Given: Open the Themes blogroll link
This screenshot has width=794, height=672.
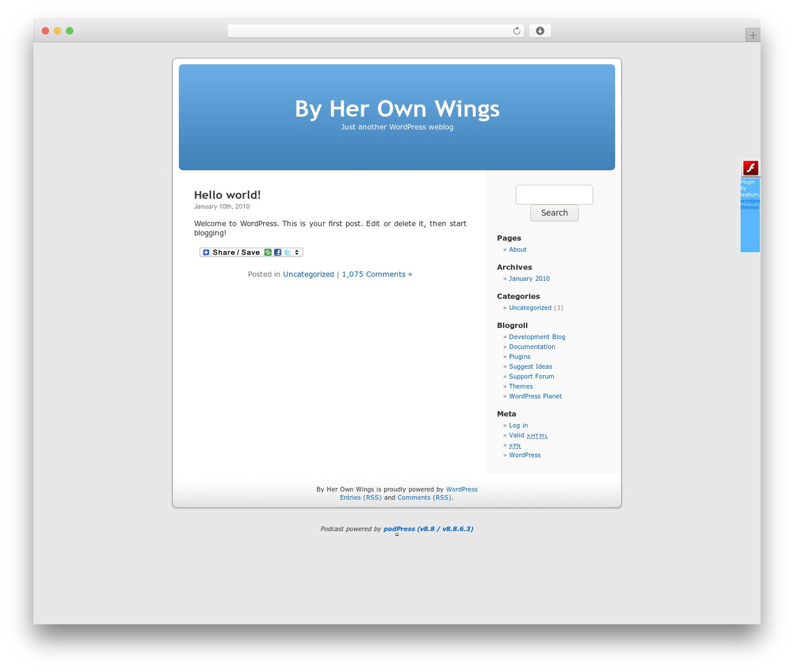Looking at the screenshot, I should [520, 387].
